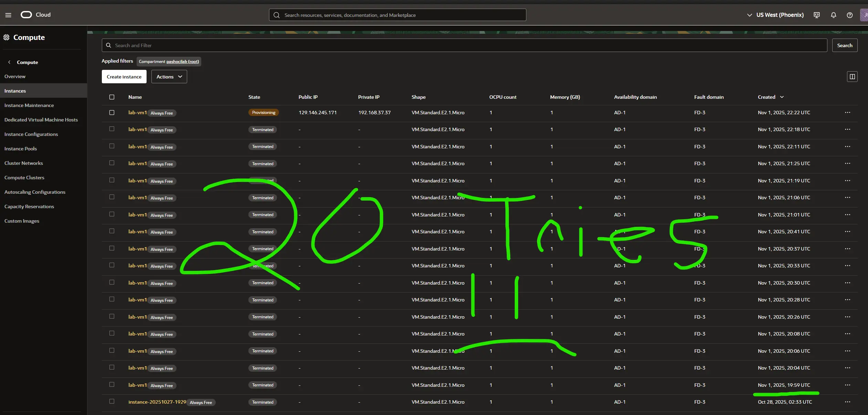Open Cluster Networks in the sidebar

[23, 163]
